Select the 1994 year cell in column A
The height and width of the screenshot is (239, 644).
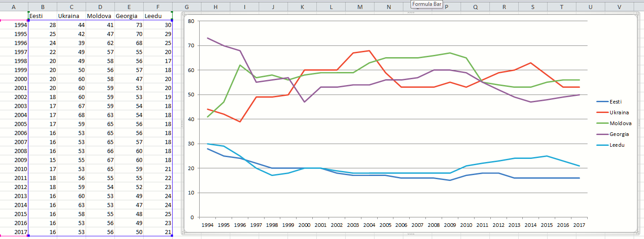[14, 25]
